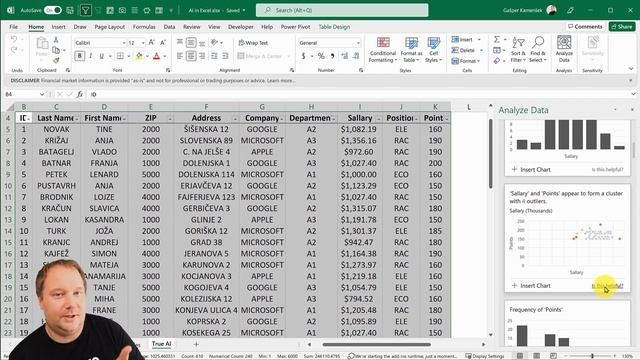Toggle Italic formatting
This screenshot has width=640, height=360.
tap(90, 56)
